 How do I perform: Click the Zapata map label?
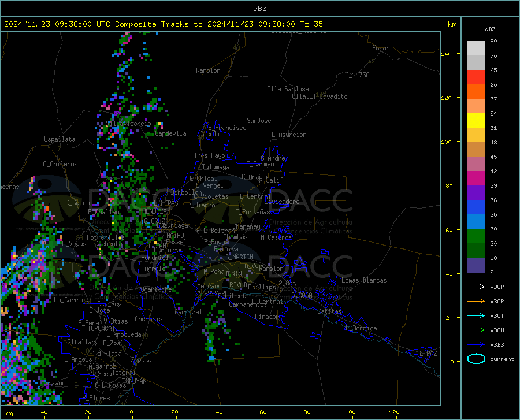(x=142, y=360)
